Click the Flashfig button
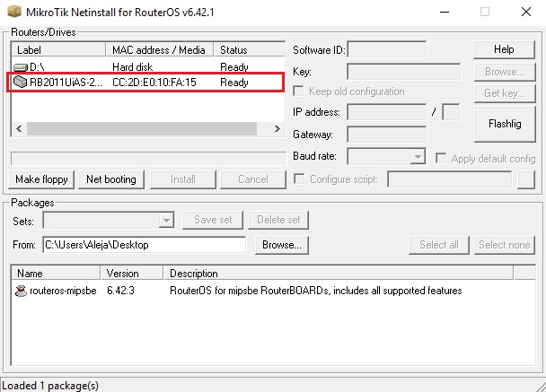 tap(505, 124)
